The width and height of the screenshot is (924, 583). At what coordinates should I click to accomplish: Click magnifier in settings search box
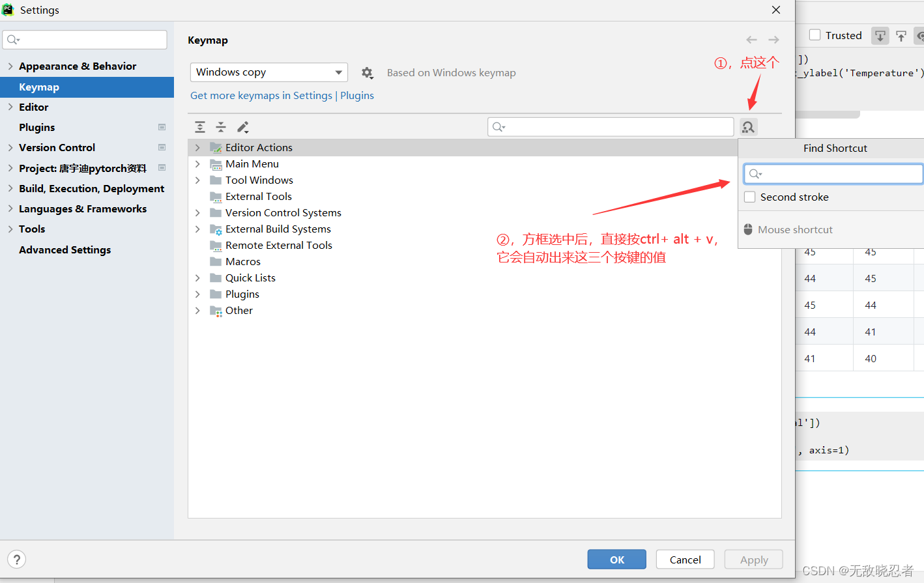(x=13, y=40)
